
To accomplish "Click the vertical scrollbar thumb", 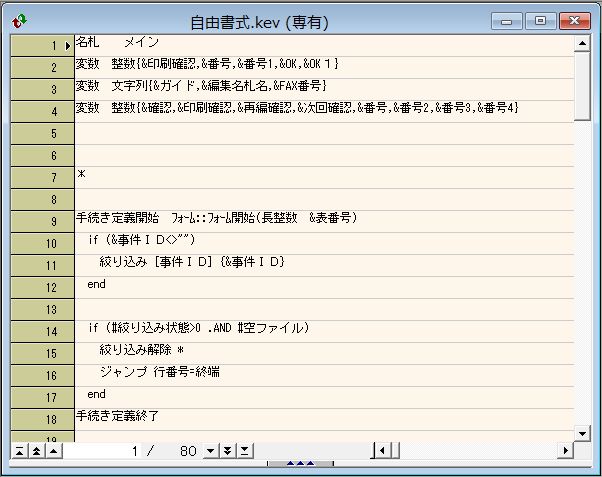I will 583,86.
